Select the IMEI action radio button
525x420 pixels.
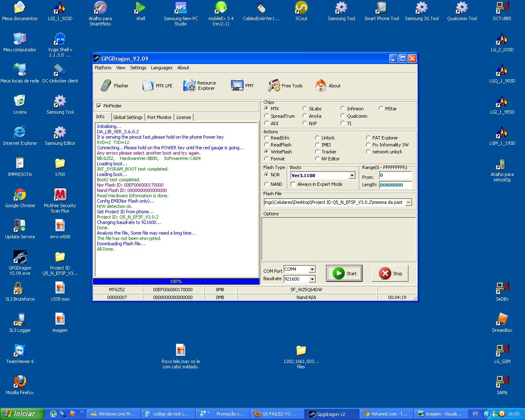tap(317, 145)
